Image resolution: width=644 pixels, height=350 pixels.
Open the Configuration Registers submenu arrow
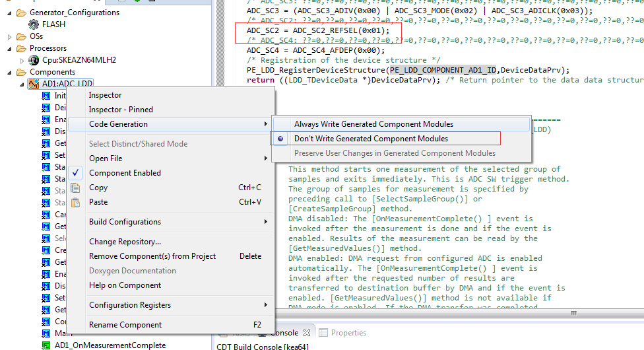coord(266,304)
